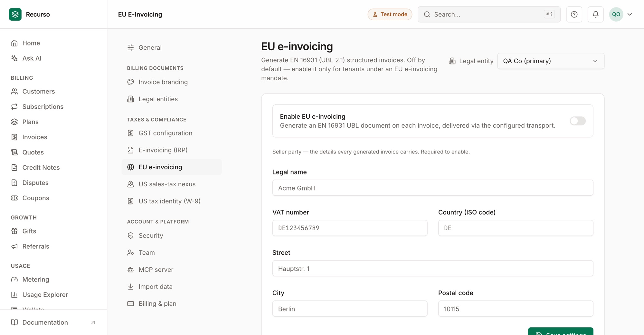Click the Quotes icon
This screenshot has height=335, width=644.
click(x=14, y=152)
